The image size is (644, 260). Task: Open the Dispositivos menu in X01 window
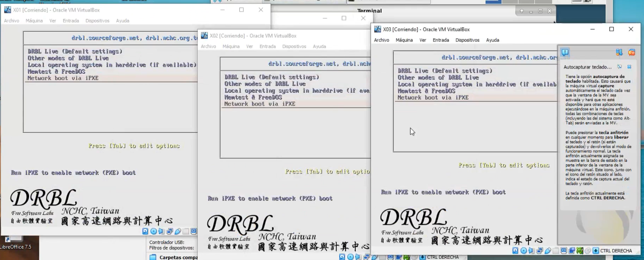point(97,21)
